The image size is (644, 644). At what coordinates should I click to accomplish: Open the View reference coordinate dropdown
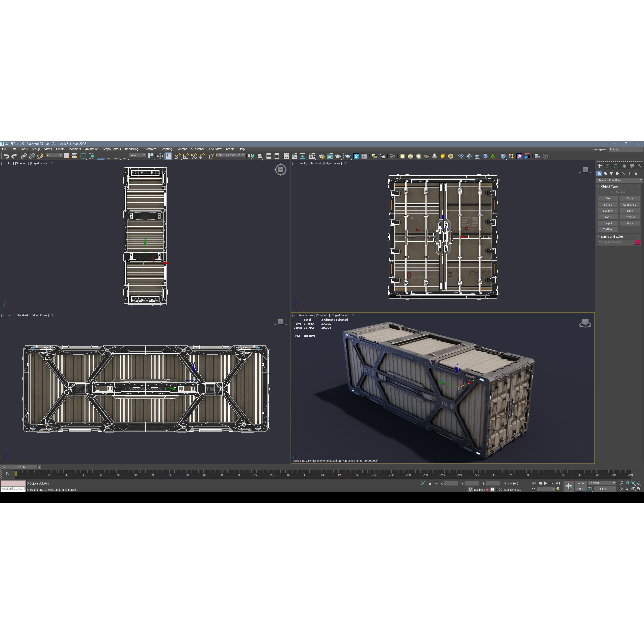pyautogui.click(x=138, y=155)
